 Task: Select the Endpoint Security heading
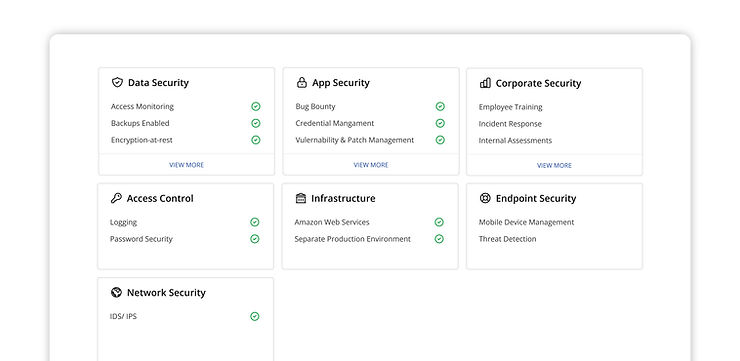pos(536,198)
